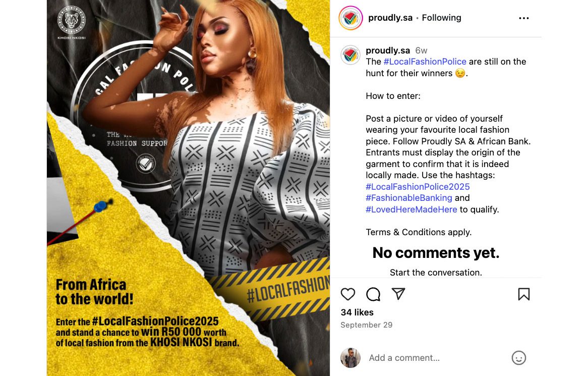Toggle the Following status button
The height and width of the screenshot is (376, 588).
(x=441, y=18)
